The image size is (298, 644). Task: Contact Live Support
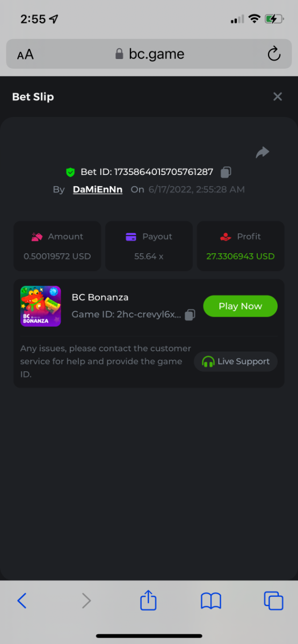pos(236,362)
